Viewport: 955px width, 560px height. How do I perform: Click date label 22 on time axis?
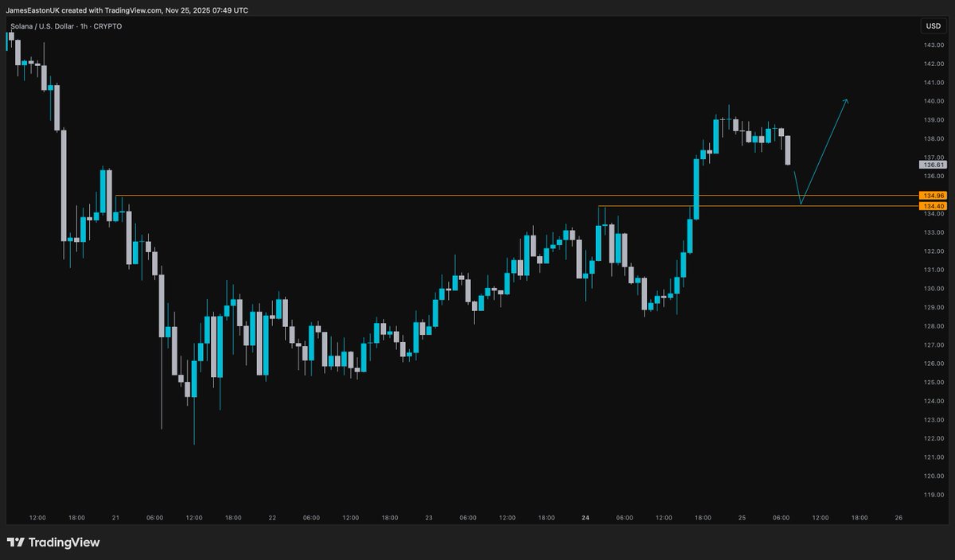[272, 518]
